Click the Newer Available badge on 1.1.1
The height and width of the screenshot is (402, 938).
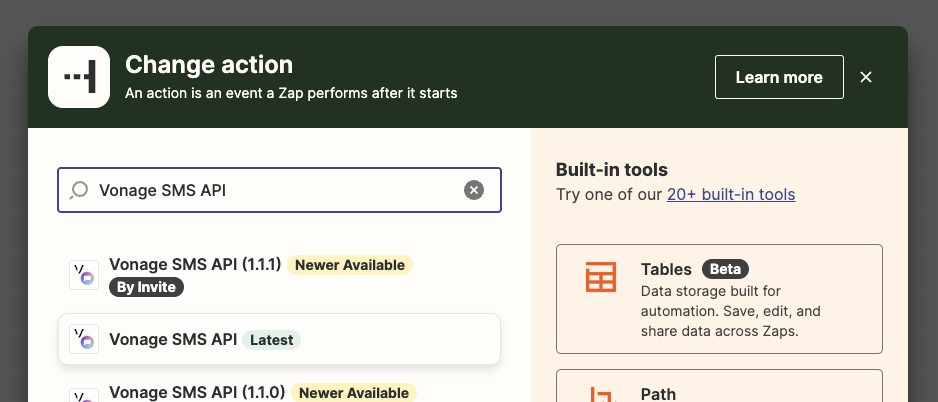[350, 265]
